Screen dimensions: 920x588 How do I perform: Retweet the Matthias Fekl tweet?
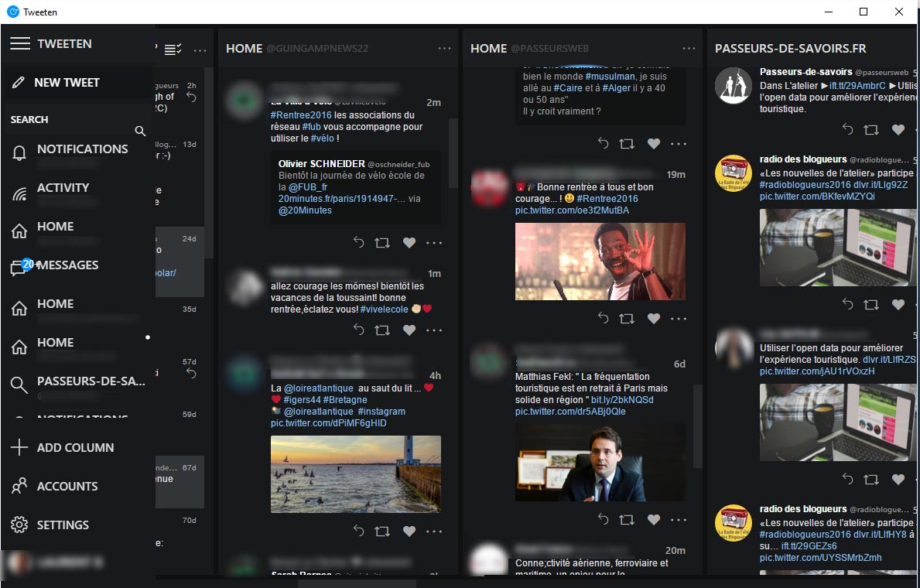click(x=628, y=519)
